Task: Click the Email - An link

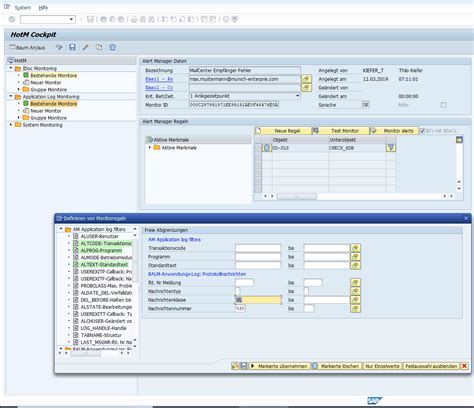Action: (x=159, y=79)
